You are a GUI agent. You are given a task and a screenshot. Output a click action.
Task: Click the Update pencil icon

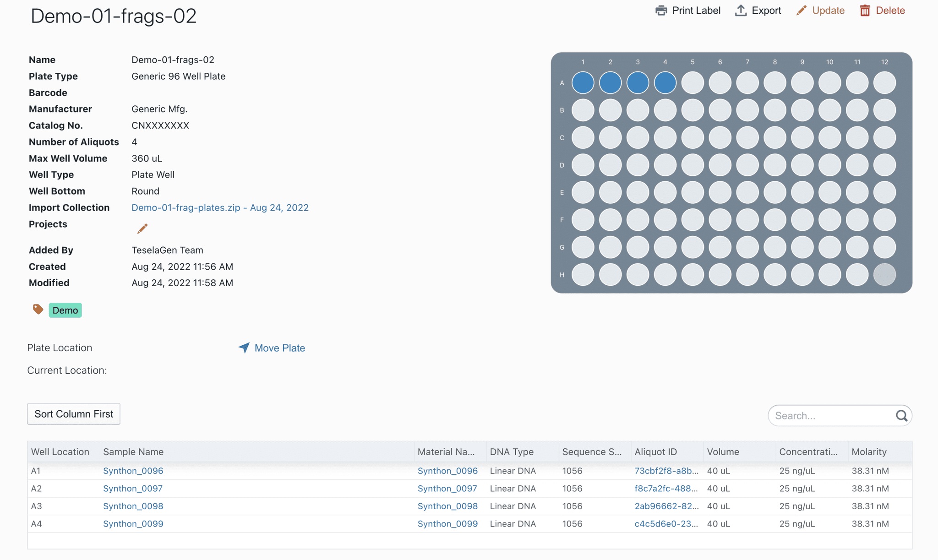coord(801,10)
